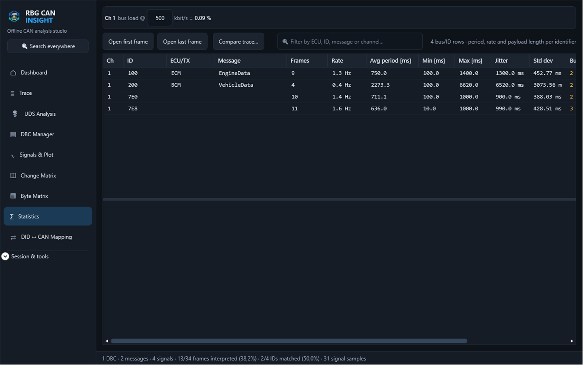Sort by Avg period [ms] column
The height and width of the screenshot is (370, 588).
(x=392, y=61)
